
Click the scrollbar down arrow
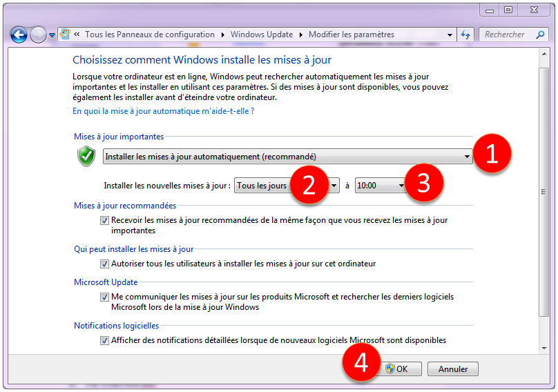543,349
